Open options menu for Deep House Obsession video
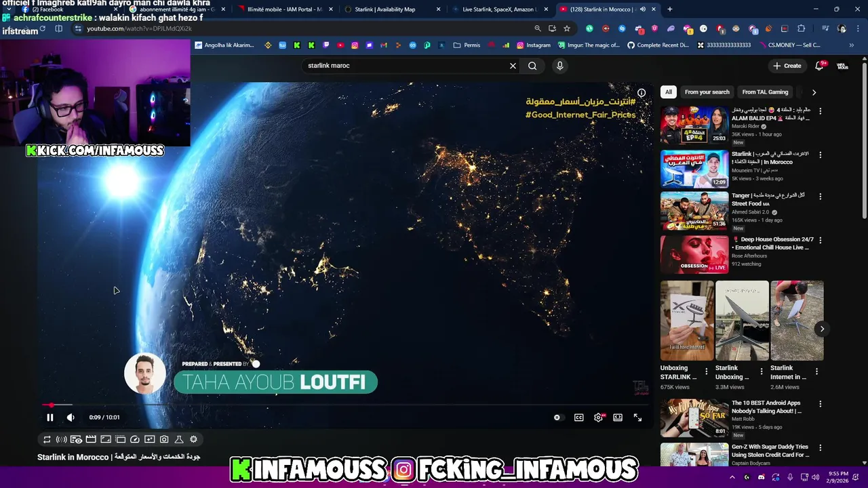Viewport: 868px width, 488px height. [820, 241]
